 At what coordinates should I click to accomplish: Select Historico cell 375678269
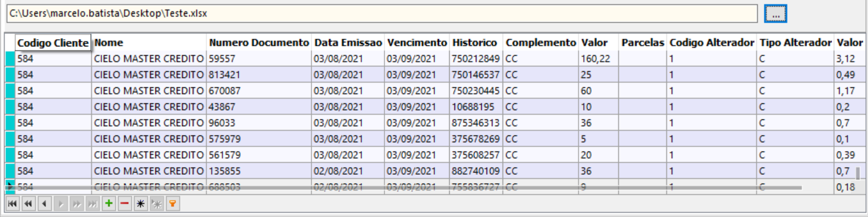tap(476, 139)
